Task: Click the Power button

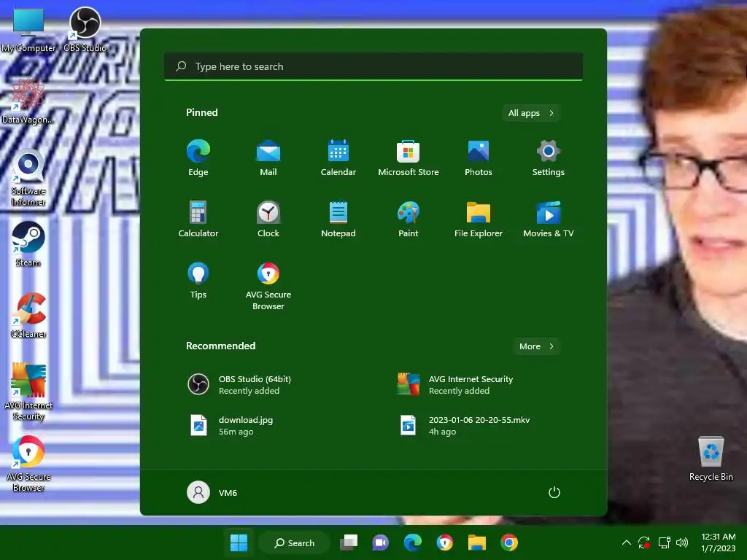Action: [x=554, y=492]
